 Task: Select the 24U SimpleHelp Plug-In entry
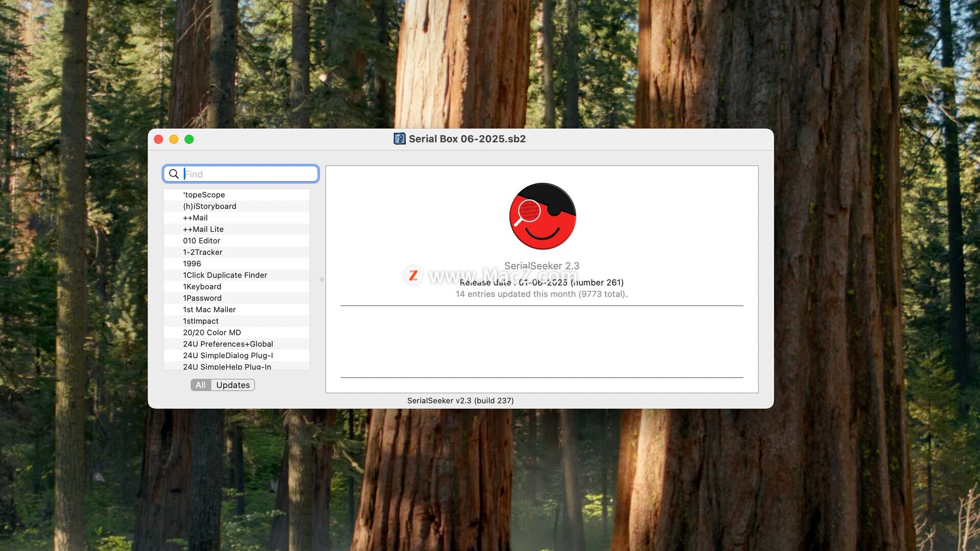click(236, 366)
